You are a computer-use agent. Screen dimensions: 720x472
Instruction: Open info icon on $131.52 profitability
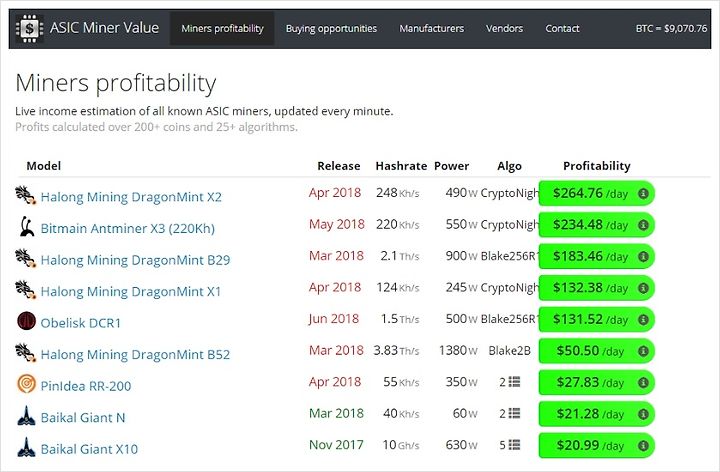[x=643, y=319]
